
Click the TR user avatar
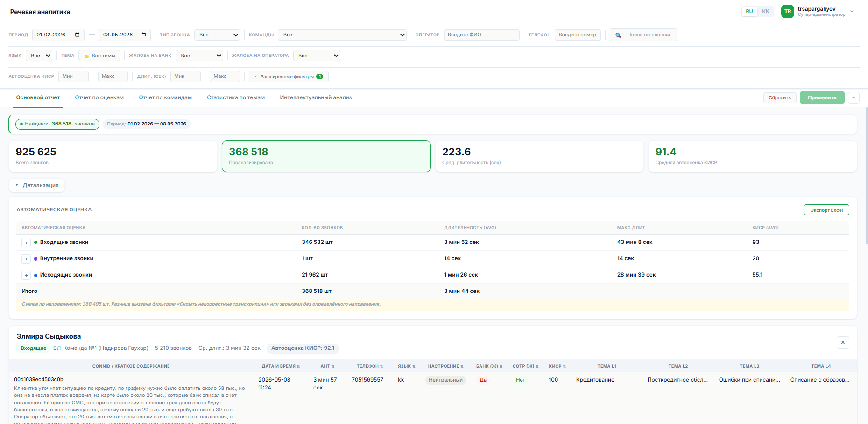(788, 12)
